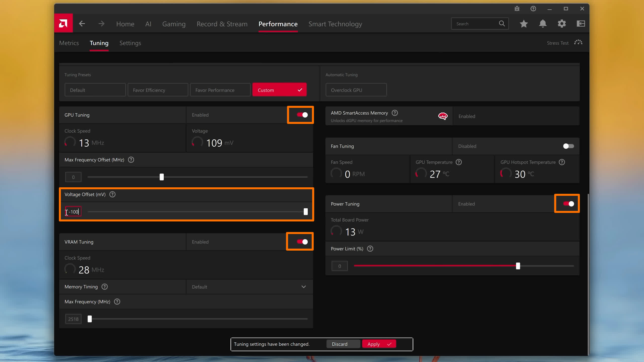The height and width of the screenshot is (362, 644).
Task: Click the Max Frequency Offset value box
Action: coord(73,177)
